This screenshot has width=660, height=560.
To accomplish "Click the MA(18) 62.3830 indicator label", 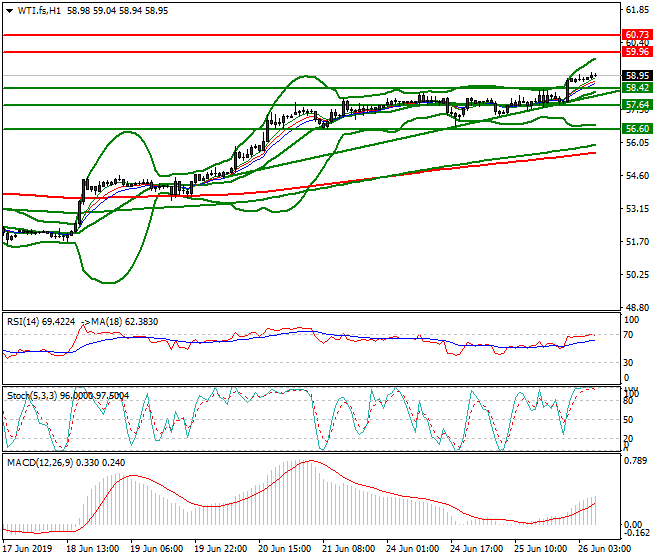I will 125,322.
